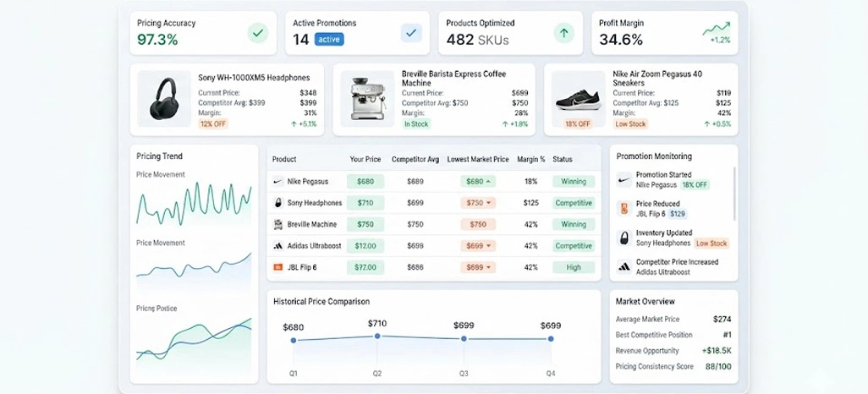Click the Products Optimized up-arrow icon

[563, 33]
